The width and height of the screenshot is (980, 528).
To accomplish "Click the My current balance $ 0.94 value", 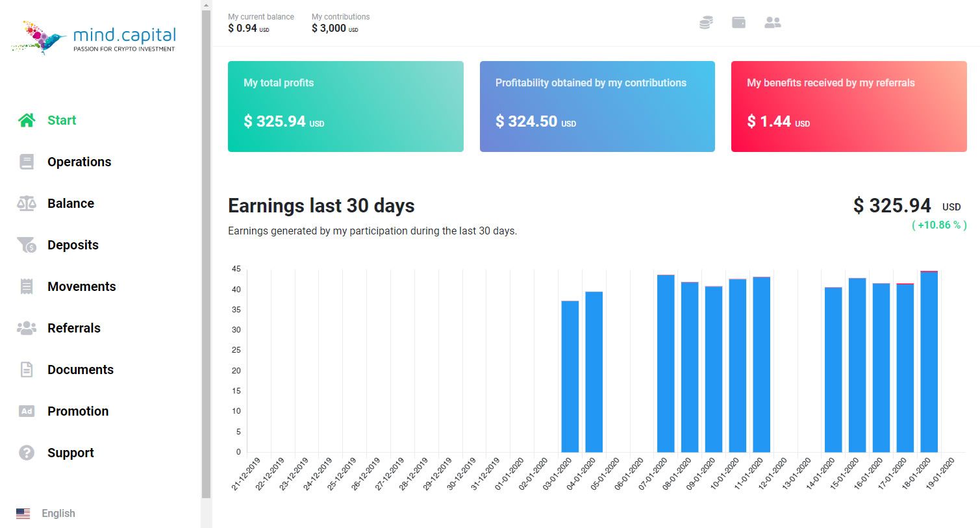I will (x=248, y=28).
